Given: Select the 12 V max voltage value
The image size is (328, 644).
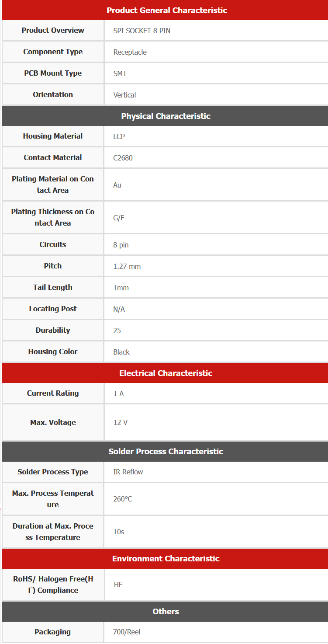Looking at the screenshot, I should click(x=121, y=422).
